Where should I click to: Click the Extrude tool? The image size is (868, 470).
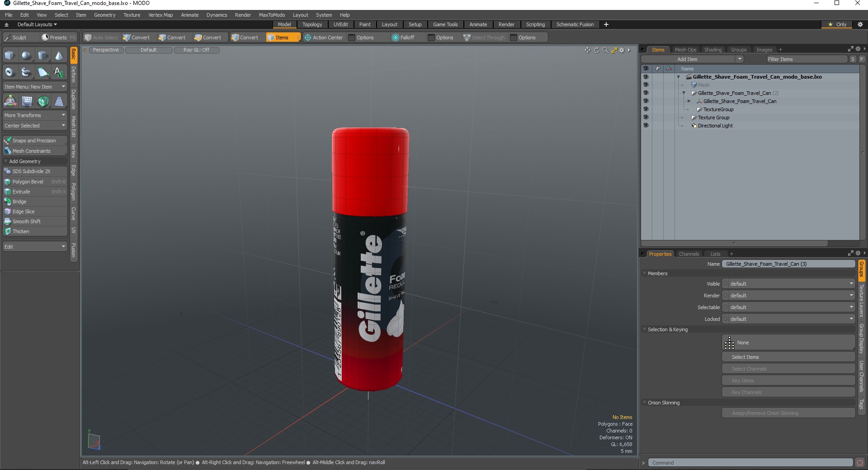35,192
